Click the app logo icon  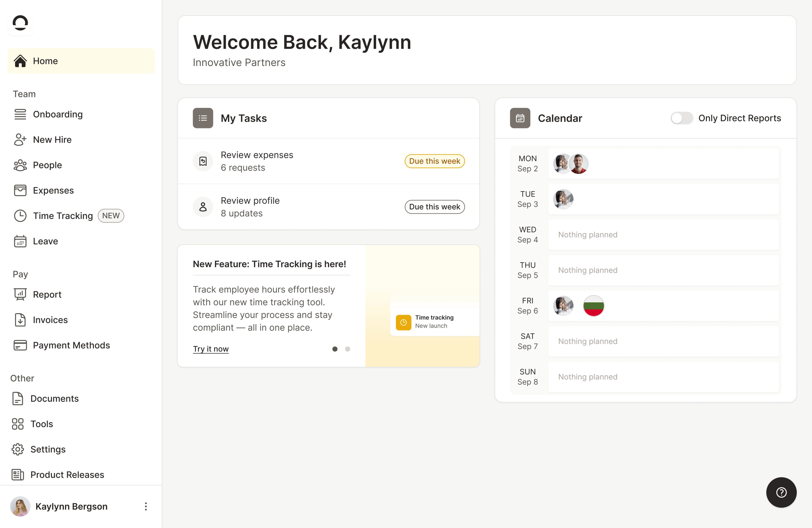click(20, 23)
